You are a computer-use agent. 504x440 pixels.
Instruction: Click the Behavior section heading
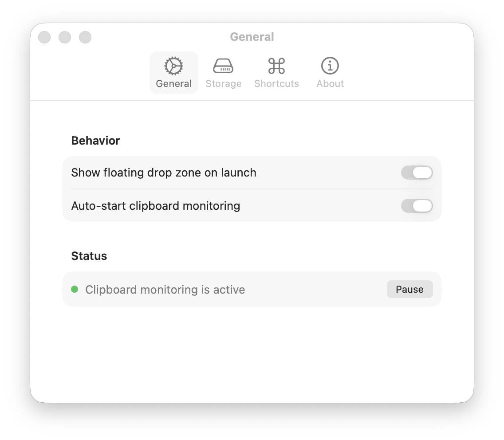95,140
